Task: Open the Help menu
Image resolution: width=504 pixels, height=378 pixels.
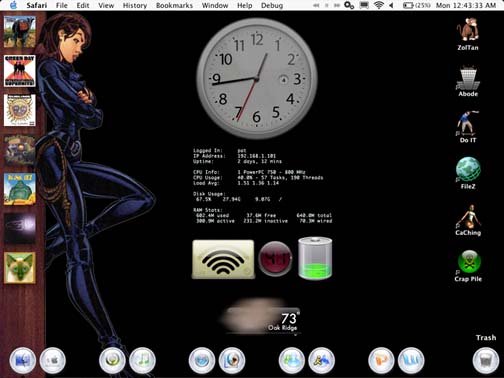Action: click(245, 5)
